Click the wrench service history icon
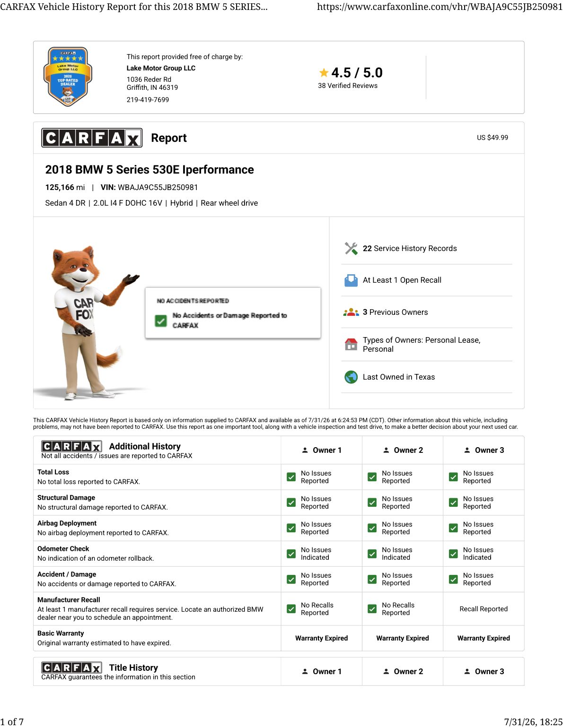Image resolution: width=563 pixels, height=728 pixels. [351, 249]
